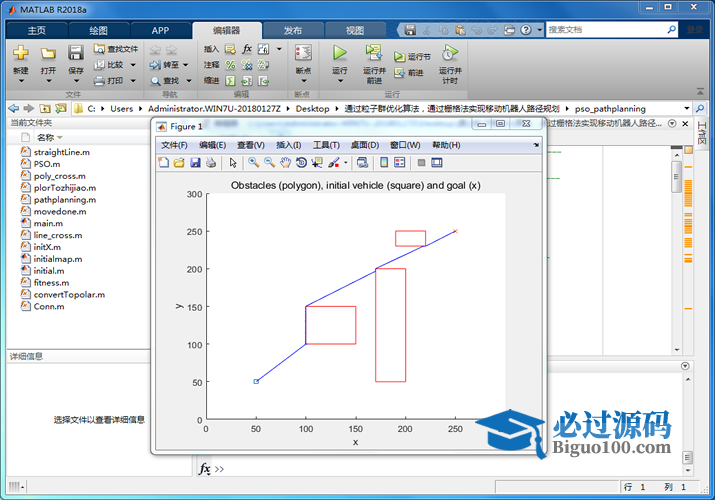Open Figure 1 Insert (插入) menu
This screenshot has height=500, width=715.
pyautogui.click(x=289, y=145)
